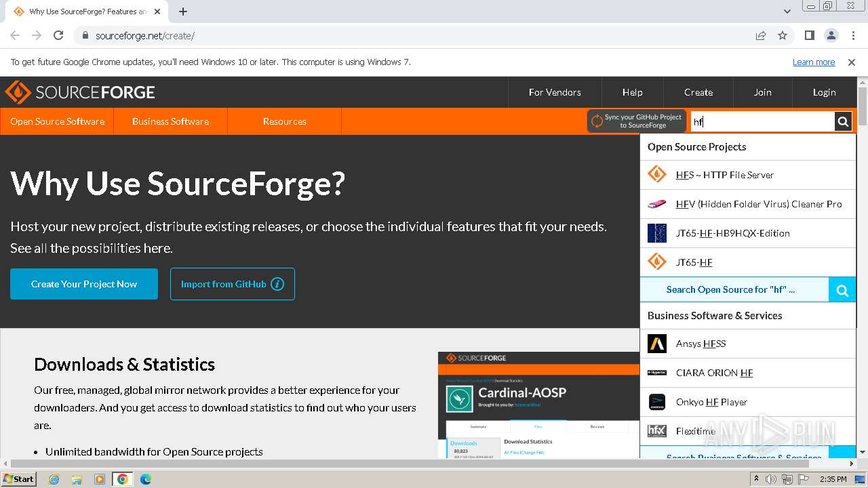Screen dimensions: 868x488
Task: Bookmark this page with star icon
Action: point(783,36)
